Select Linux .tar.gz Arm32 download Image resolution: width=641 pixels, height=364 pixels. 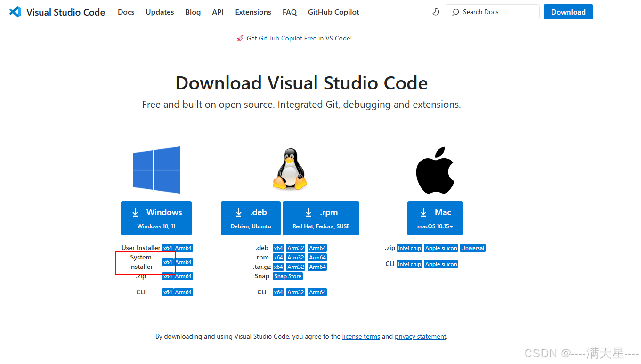pyautogui.click(x=296, y=267)
